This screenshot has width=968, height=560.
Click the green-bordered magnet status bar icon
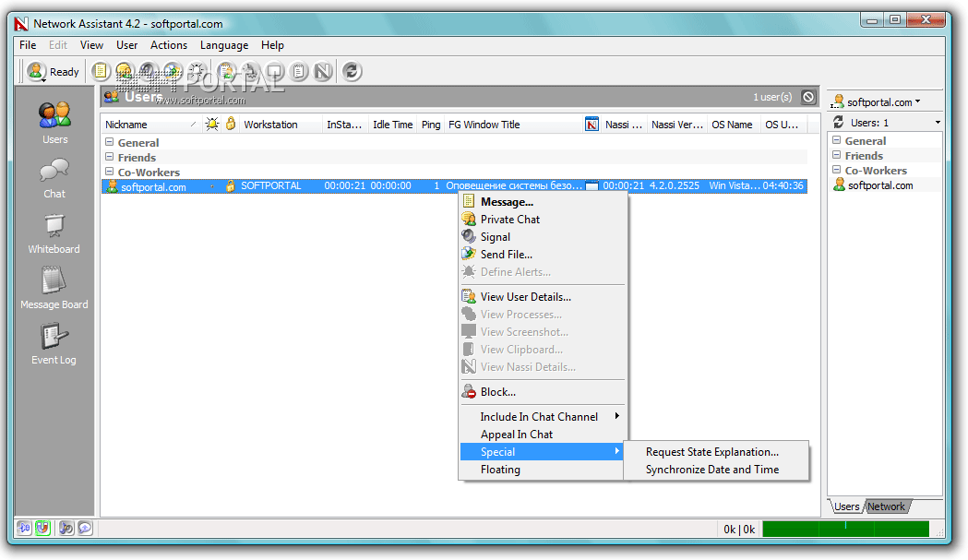pos(42,529)
